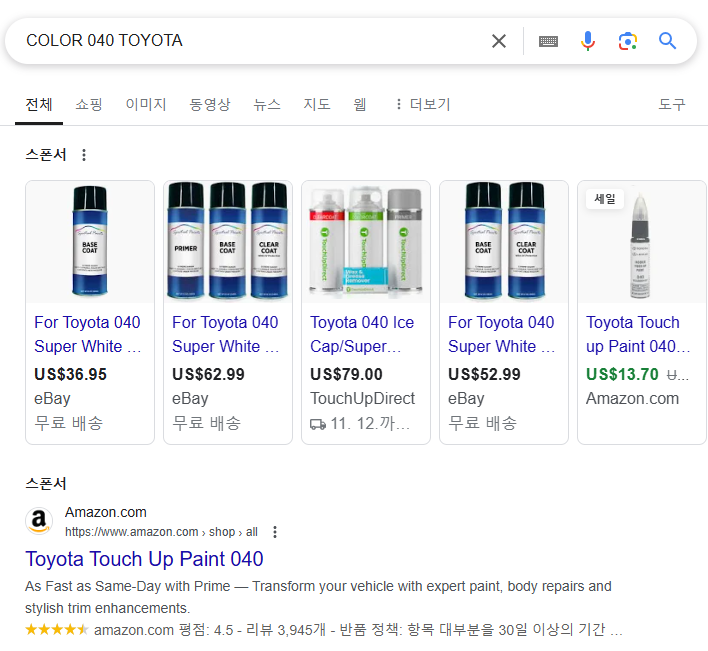Open the three-dot menu beside the top 스폰서 label
Viewport: 708px width, 651px height.
(x=84, y=155)
